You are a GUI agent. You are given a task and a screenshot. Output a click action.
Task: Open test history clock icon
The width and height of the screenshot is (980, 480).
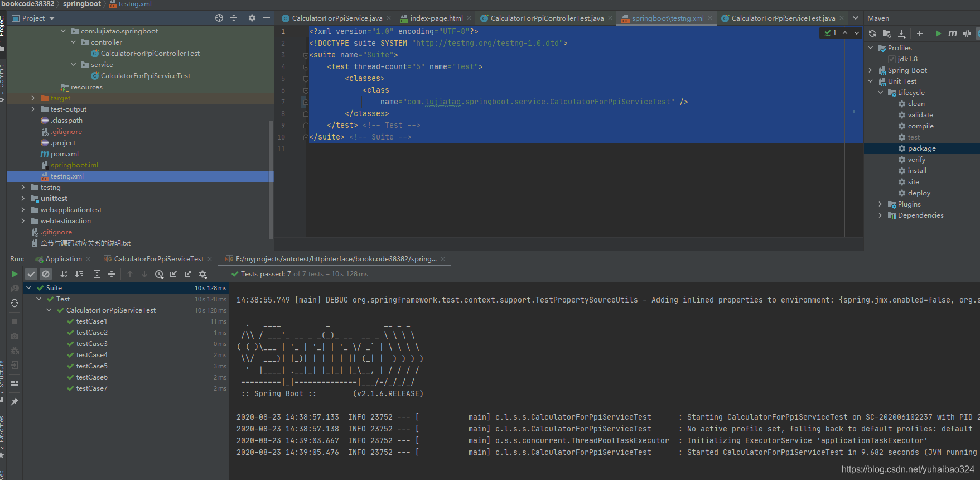pyautogui.click(x=159, y=274)
